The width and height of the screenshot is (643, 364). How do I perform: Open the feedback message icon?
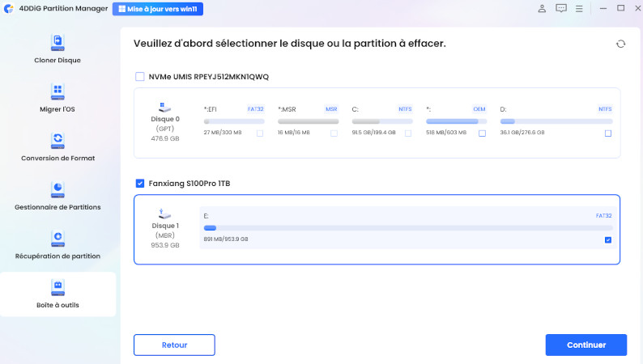pyautogui.click(x=561, y=8)
